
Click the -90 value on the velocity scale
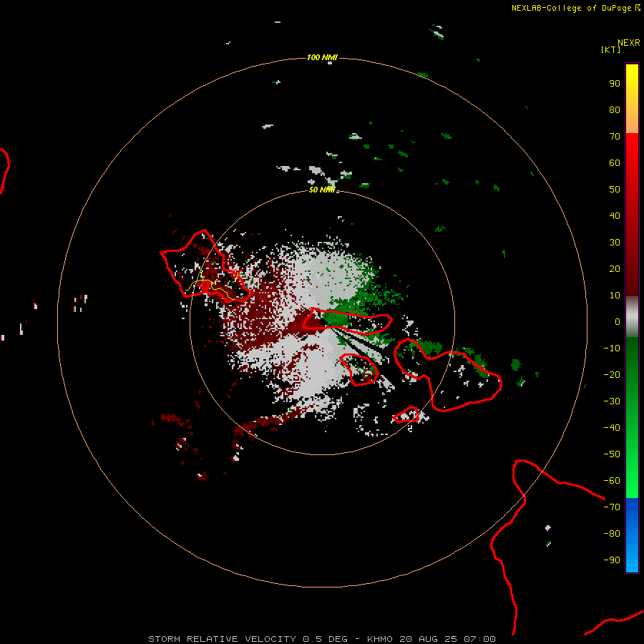[x=612, y=560]
